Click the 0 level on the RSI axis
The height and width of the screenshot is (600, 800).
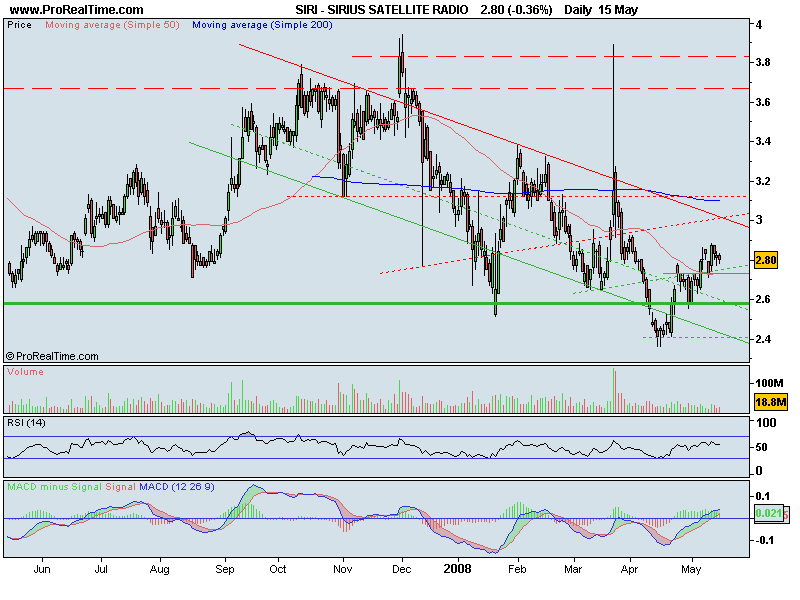pyautogui.click(x=759, y=470)
